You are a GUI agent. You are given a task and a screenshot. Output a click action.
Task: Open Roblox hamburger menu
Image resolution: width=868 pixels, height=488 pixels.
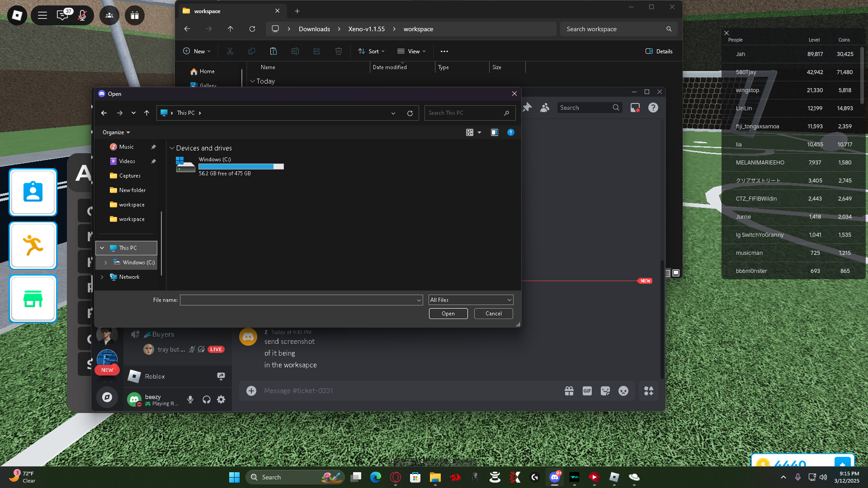pos(42,15)
